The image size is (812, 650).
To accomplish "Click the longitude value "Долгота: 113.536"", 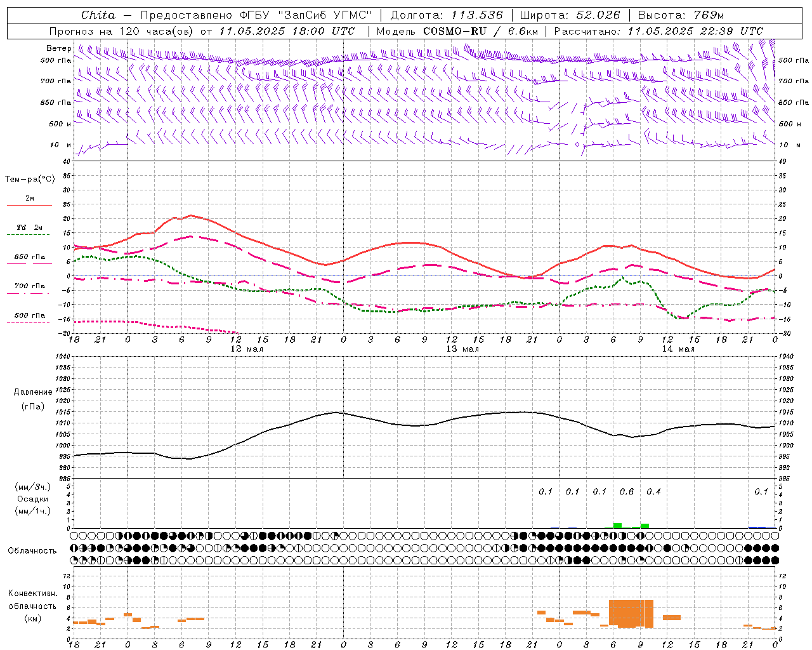I will click(x=447, y=15).
